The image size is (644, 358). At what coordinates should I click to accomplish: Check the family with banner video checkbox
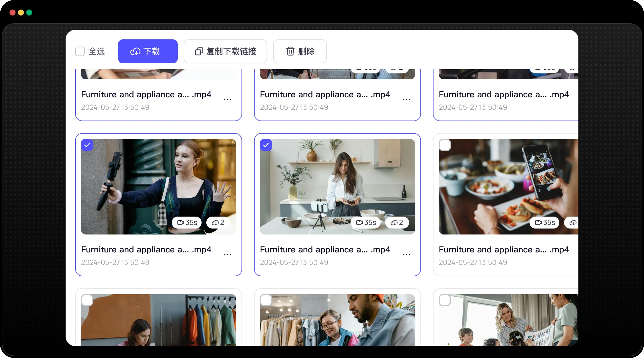[x=445, y=300]
